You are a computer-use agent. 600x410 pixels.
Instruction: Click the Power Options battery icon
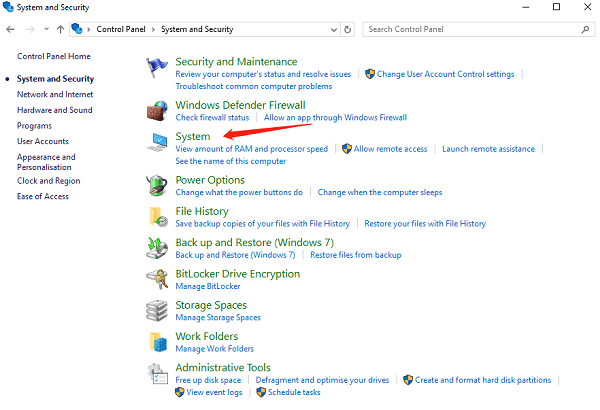(157, 185)
